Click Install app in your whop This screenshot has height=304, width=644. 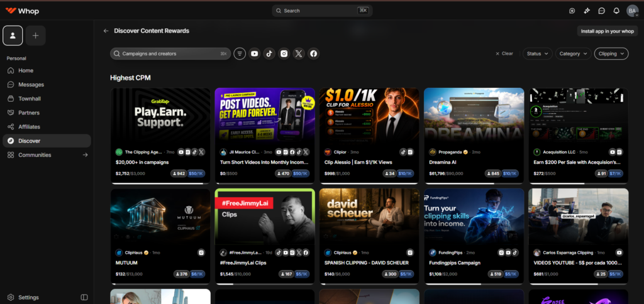pos(607,31)
